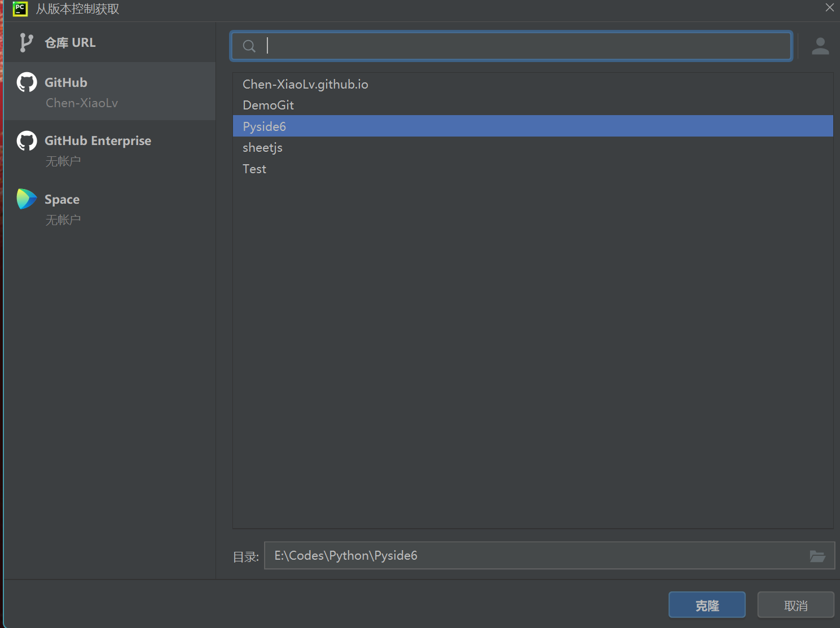This screenshot has height=628, width=840.
Task: Select the GitHub Chen-XiaoLv account entry
Action: (110, 91)
